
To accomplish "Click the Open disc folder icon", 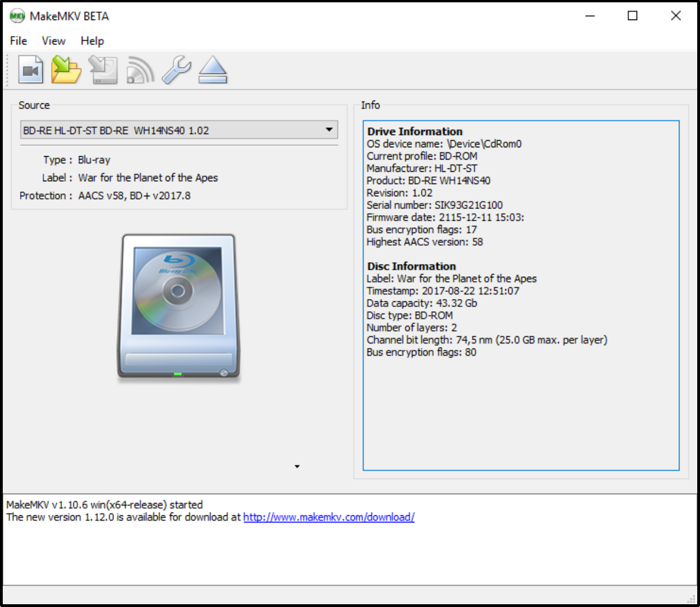I will click(66, 71).
